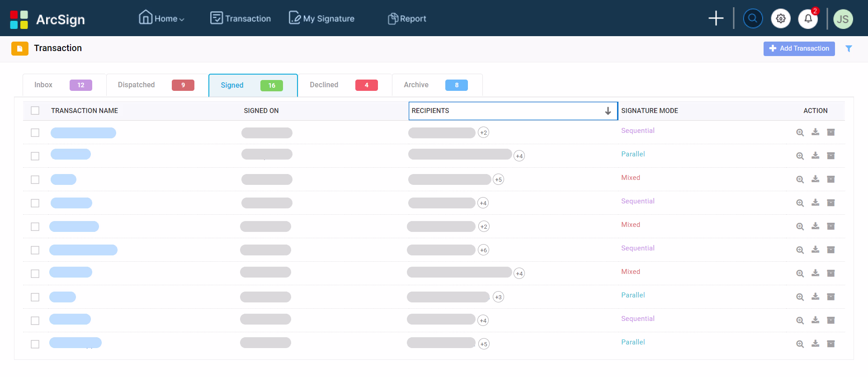Download the second row transaction
The width and height of the screenshot is (868, 377).
coord(815,156)
